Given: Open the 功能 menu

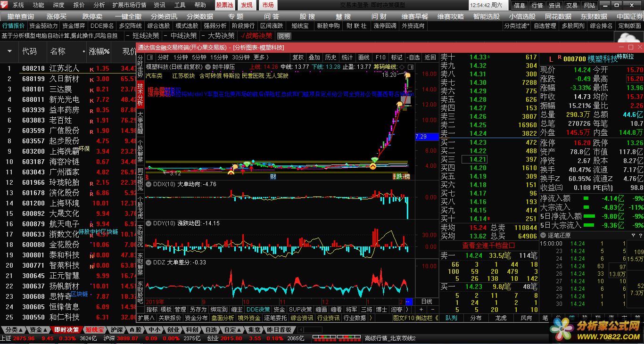Looking at the screenshot, I should tap(39, 5).
